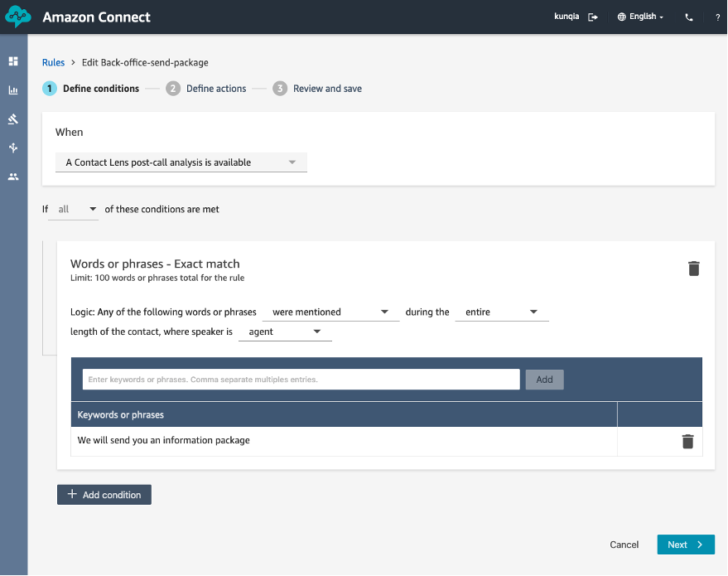Click the Amazon Connect cloud logo

[x=17, y=17]
